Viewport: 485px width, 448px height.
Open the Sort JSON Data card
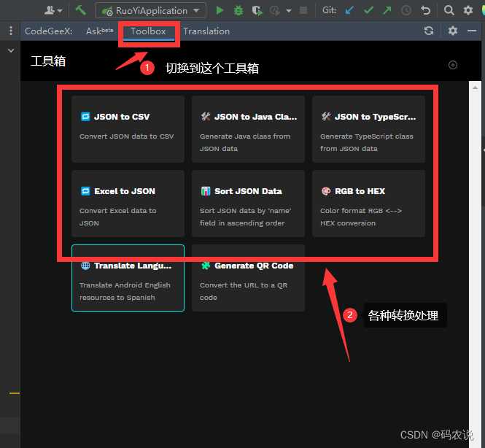coord(248,204)
